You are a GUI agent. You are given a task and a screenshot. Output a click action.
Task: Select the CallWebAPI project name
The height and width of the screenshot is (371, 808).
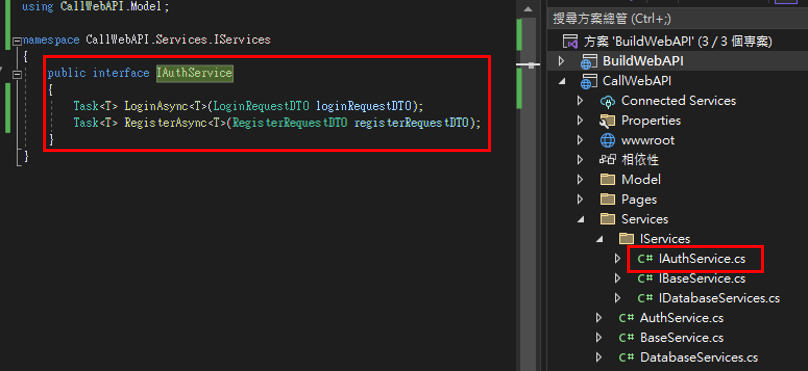pyautogui.click(x=637, y=81)
